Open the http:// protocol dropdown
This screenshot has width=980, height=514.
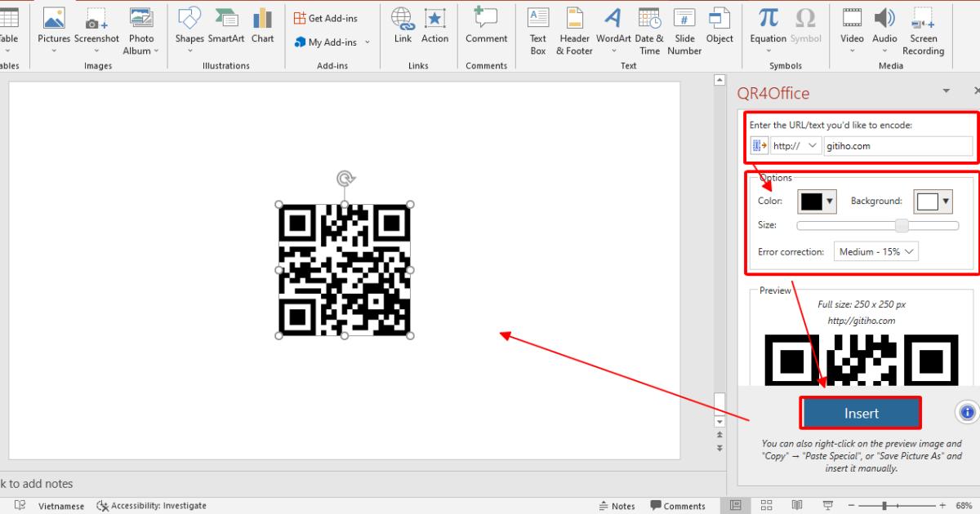[x=795, y=144]
